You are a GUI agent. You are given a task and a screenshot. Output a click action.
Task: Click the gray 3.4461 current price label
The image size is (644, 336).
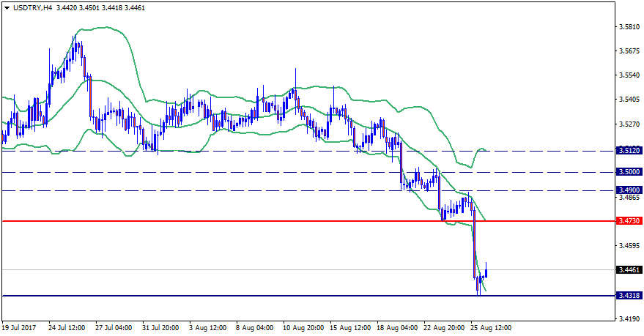629,270
